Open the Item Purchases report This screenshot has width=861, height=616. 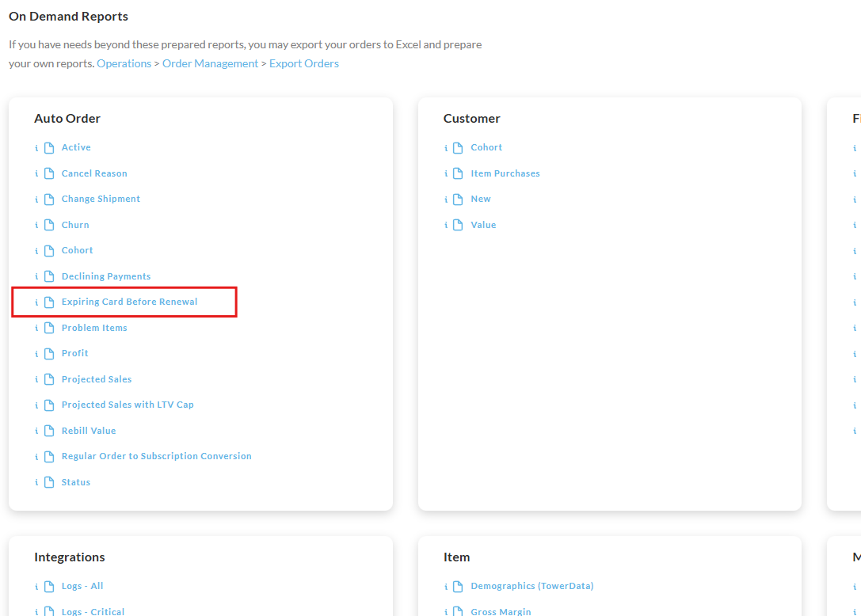(x=505, y=173)
